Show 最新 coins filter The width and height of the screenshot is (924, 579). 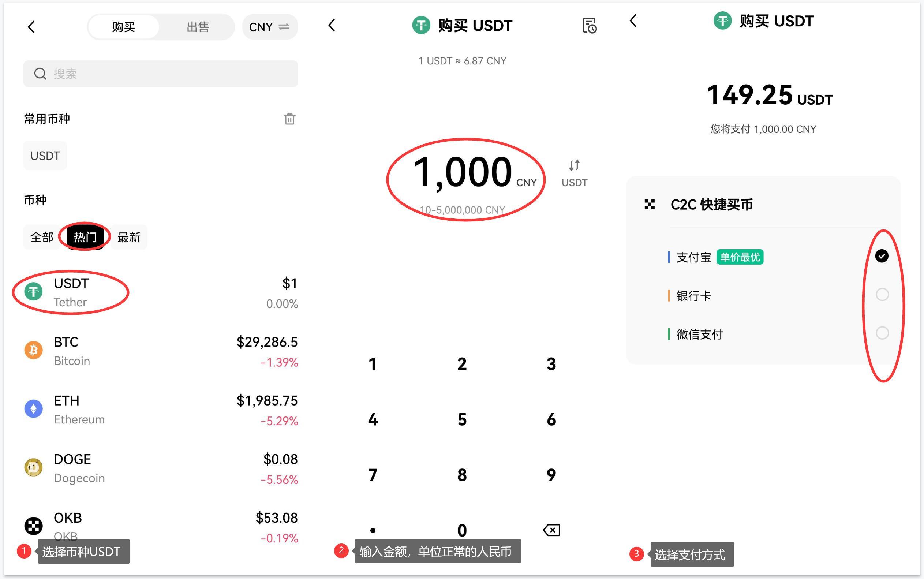129,237
